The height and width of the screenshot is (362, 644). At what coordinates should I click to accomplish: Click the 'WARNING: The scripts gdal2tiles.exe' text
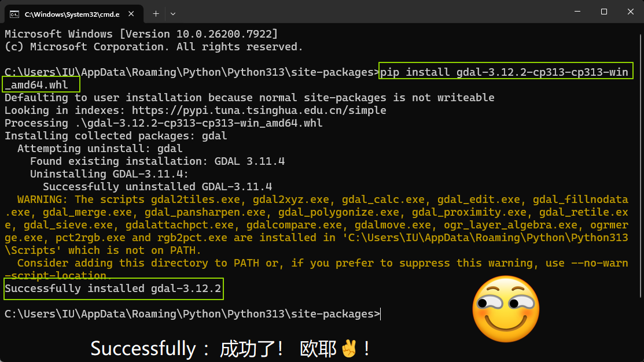[x=317, y=225]
